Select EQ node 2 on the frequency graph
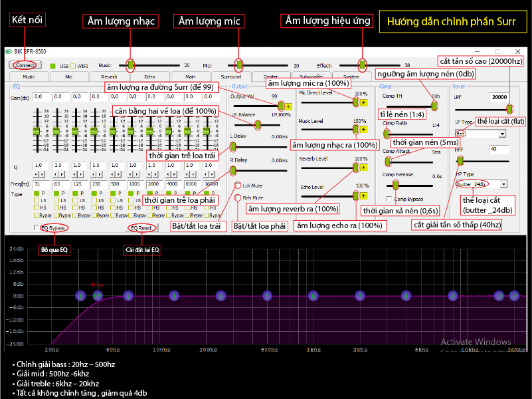This screenshot has width=532, height=399. click(x=128, y=296)
